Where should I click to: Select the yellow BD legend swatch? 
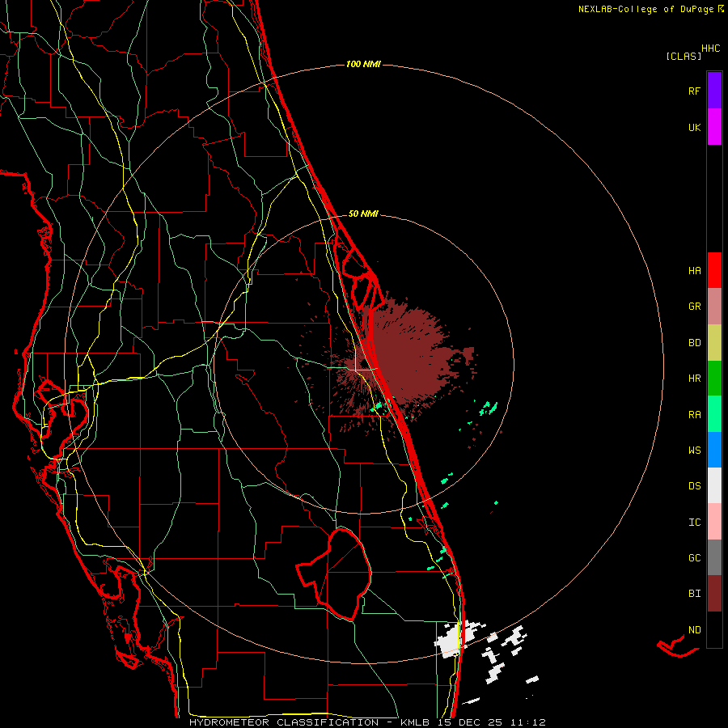pos(714,343)
